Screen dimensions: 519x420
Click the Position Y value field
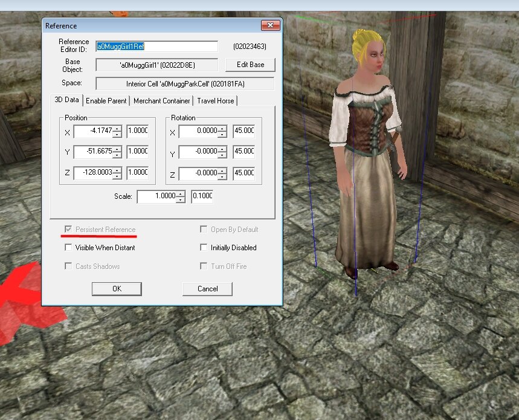[x=93, y=152]
